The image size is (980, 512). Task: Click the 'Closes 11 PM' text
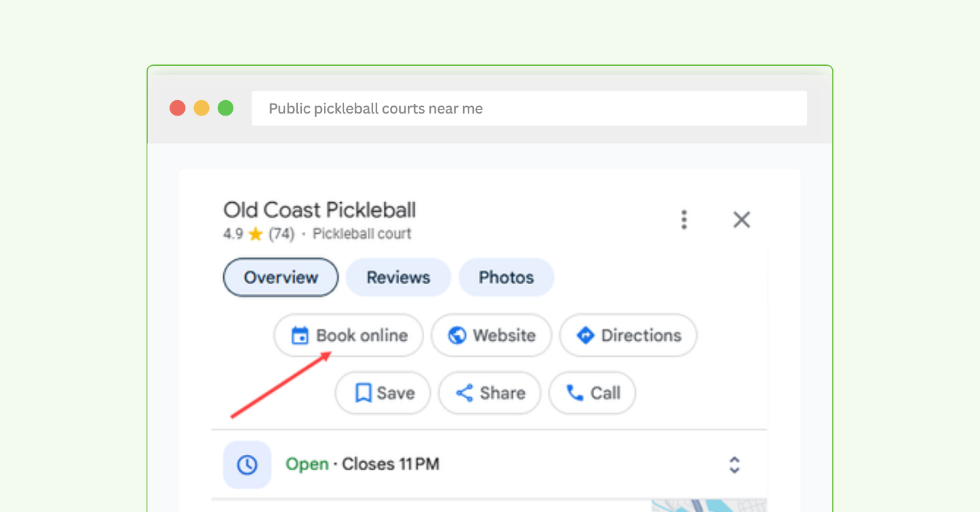(391, 464)
